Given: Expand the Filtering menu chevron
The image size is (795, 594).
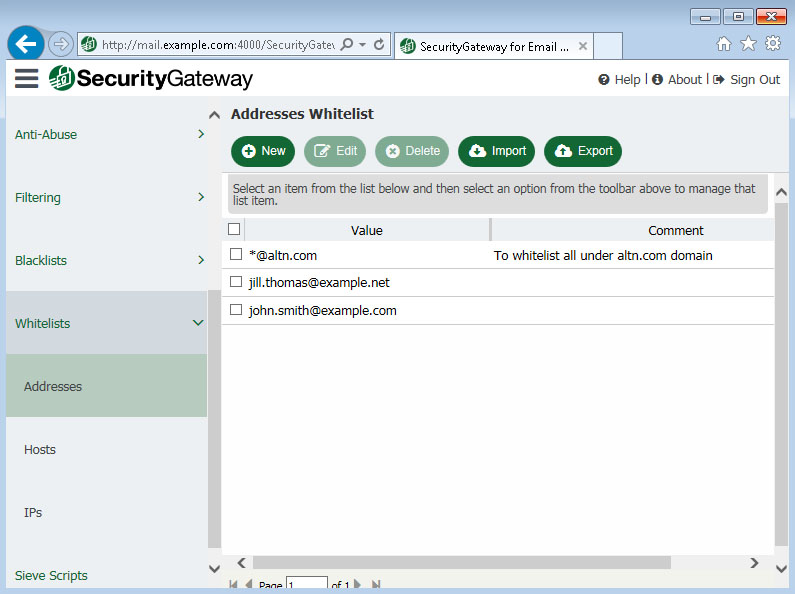Looking at the screenshot, I should (x=201, y=197).
